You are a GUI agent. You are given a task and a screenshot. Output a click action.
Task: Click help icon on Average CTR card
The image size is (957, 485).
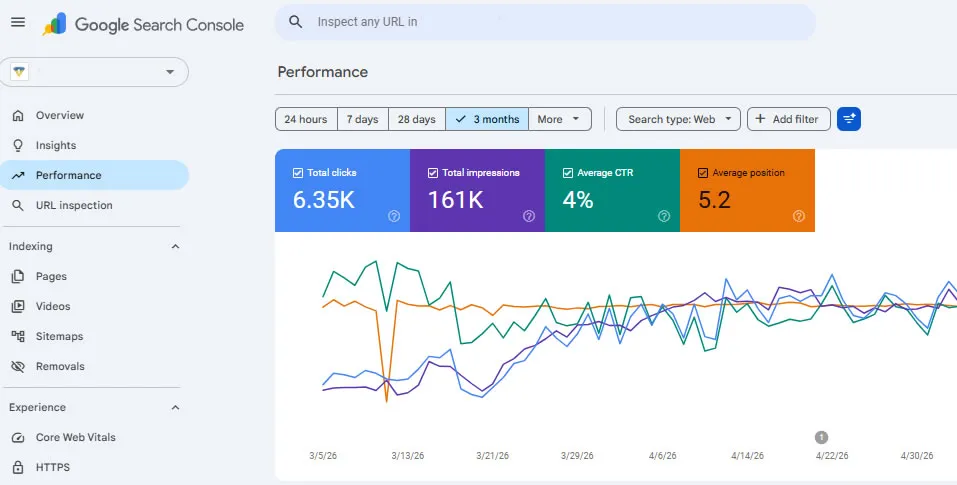point(664,216)
